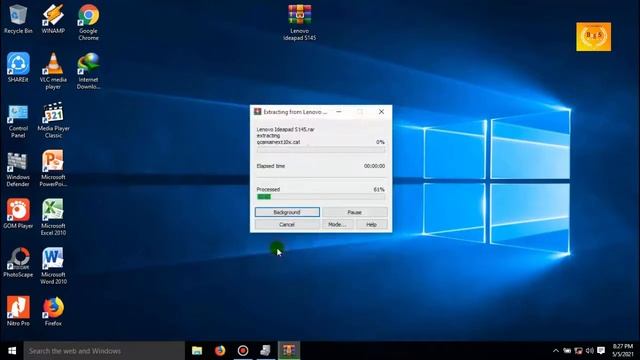Send the extraction to Background
Viewport: 640px width, 360px height.
(x=287, y=212)
